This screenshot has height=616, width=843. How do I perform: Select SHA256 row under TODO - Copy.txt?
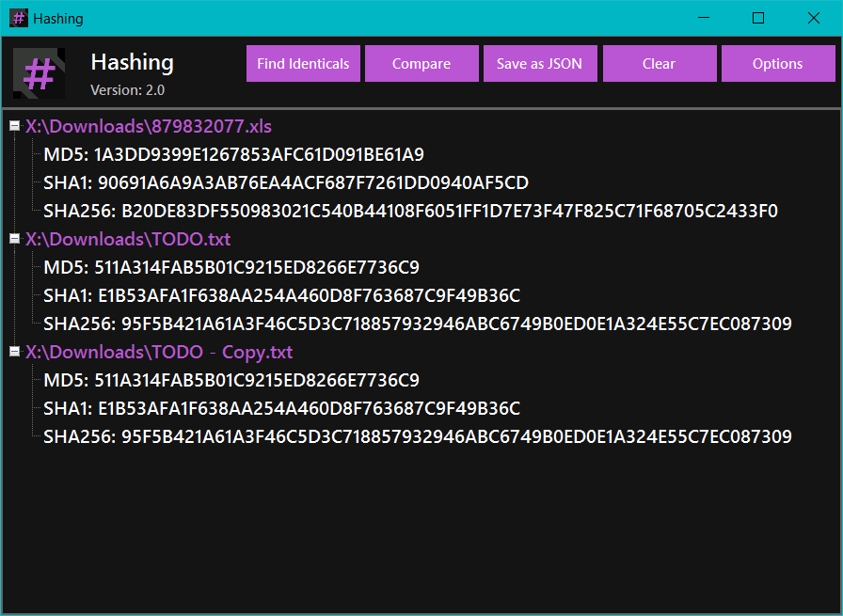point(418,436)
